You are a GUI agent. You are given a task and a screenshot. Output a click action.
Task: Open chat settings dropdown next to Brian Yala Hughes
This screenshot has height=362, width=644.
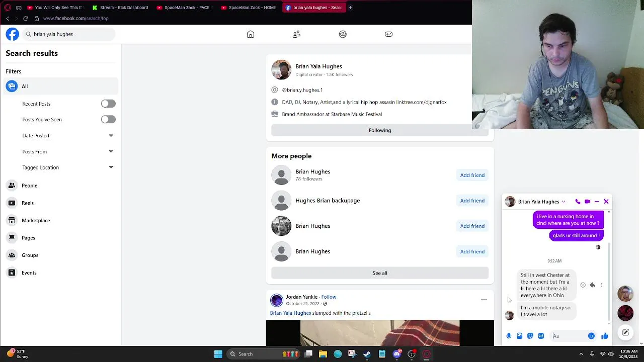click(x=563, y=202)
